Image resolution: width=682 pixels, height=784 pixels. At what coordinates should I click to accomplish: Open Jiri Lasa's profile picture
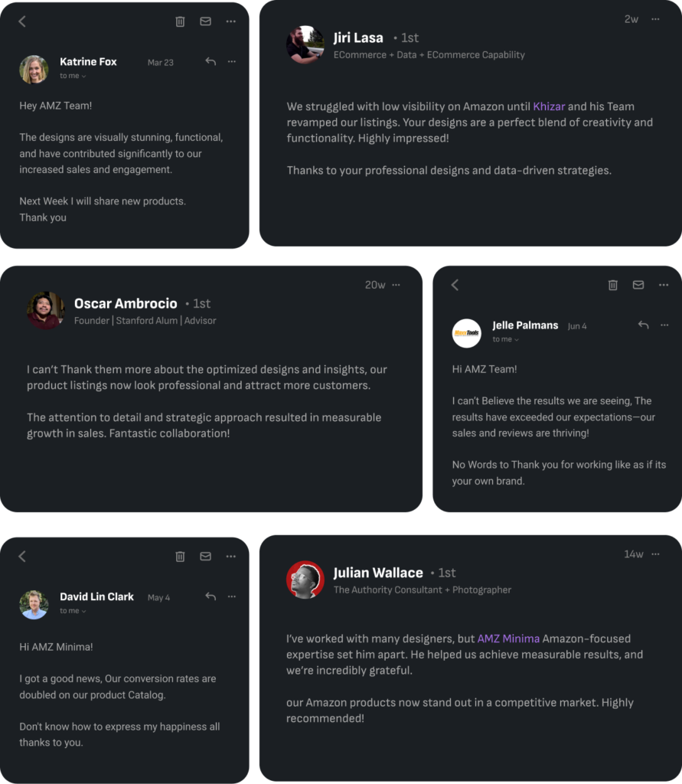pos(305,44)
